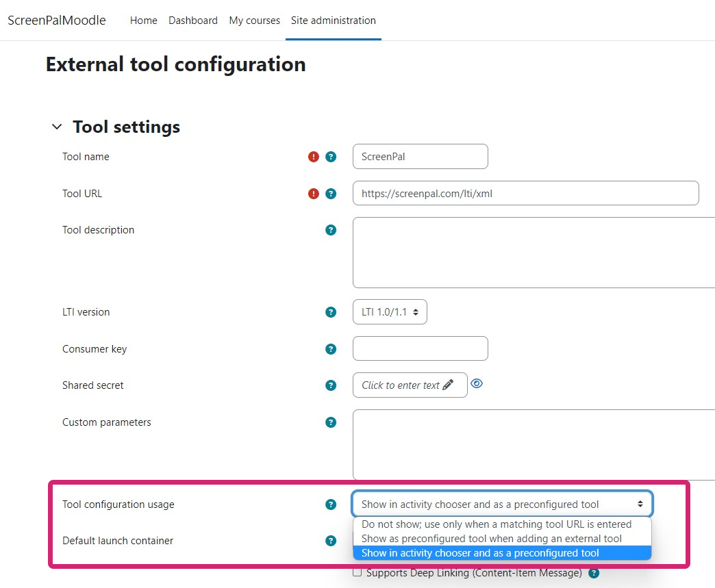
Task: Click the 'Tool name' label
Action: click(86, 157)
